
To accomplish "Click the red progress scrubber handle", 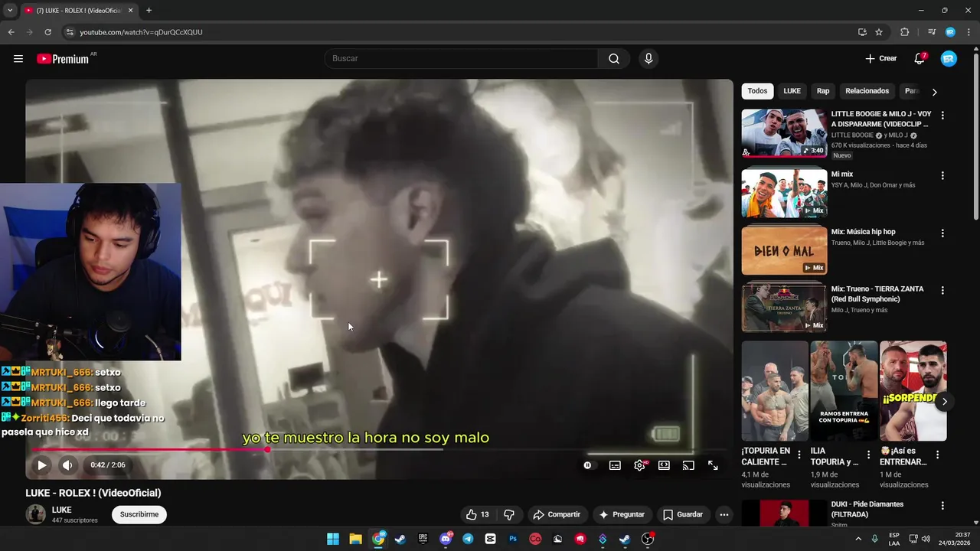I will tap(267, 449).
